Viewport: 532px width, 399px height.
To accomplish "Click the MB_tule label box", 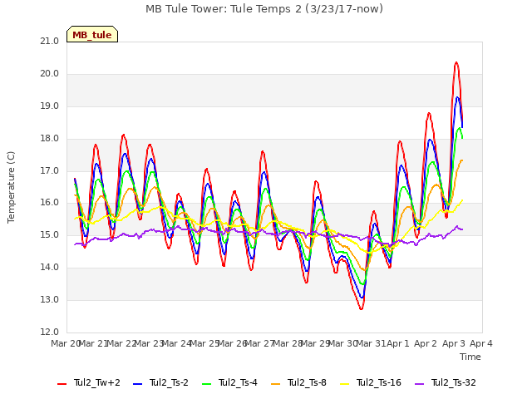I will [92, 34].
